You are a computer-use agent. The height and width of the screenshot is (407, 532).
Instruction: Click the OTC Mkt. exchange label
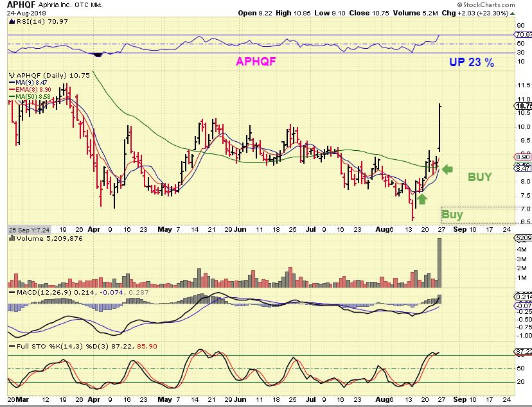click(88, 4)
